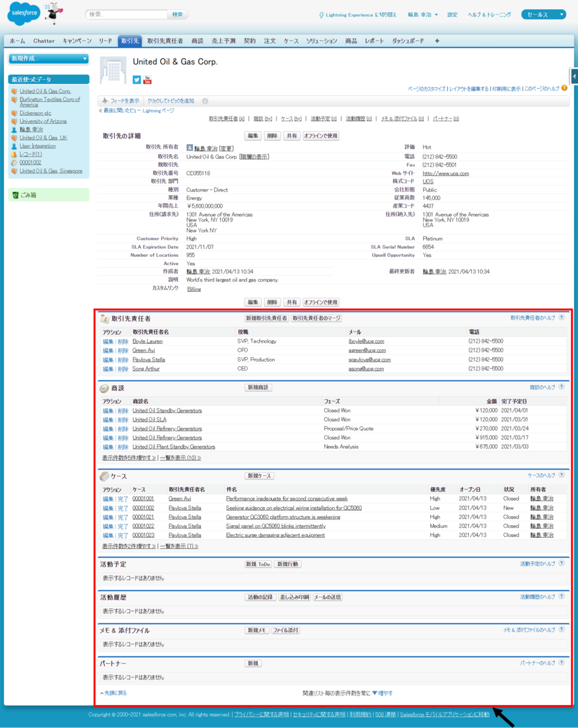This screenshot has height=728, width=578.
Task: Open the キャンペーン tab
Action: (x=77, y=41)
